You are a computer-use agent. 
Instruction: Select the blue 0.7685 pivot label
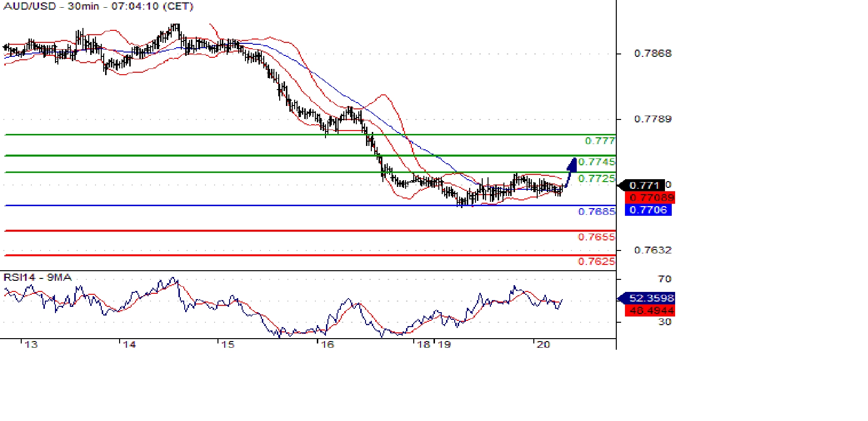[597, 211]
